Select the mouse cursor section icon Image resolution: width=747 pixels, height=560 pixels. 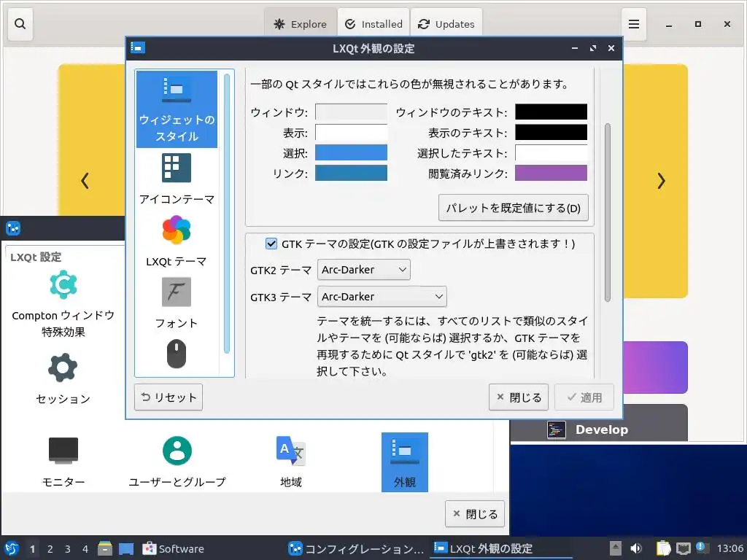pos(177,354)
